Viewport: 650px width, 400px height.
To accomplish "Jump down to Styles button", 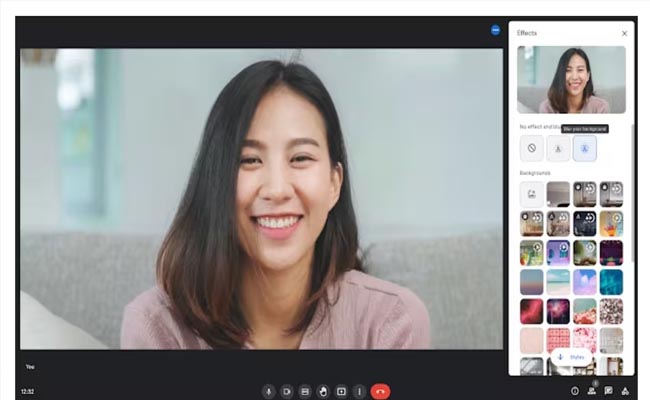I will [x=572, y=357].
